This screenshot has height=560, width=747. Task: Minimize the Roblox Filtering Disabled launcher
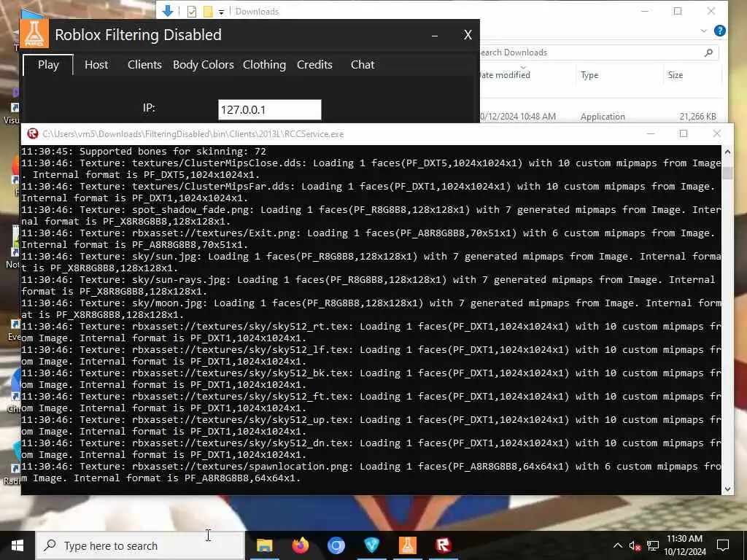click(x=435, y=35)
